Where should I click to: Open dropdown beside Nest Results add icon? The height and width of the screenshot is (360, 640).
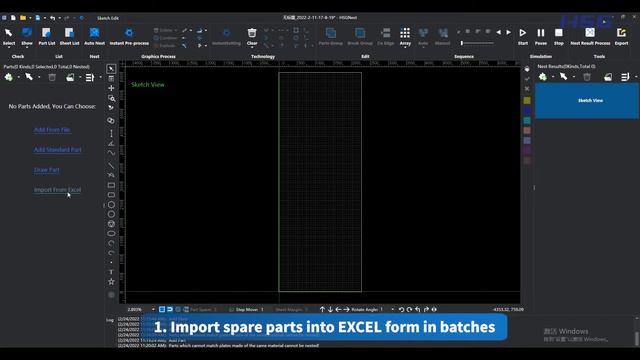pos(553,77)
